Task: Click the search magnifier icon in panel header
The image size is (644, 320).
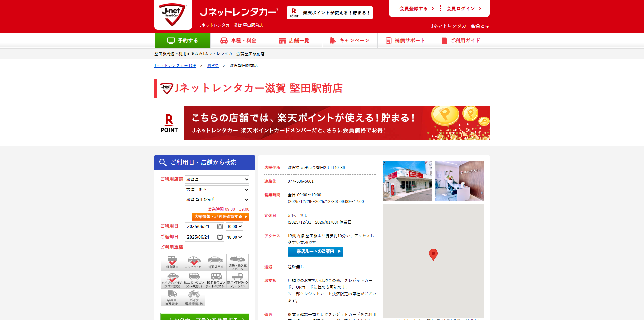Action: [163, 163]
